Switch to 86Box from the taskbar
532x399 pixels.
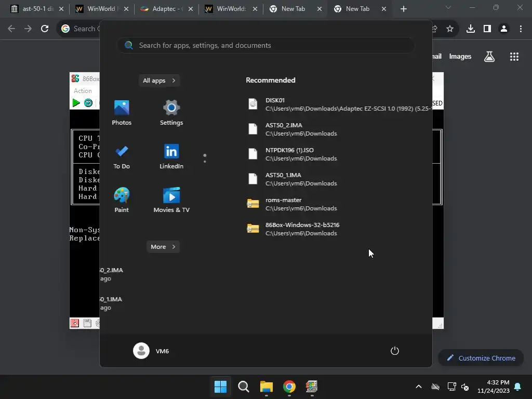[312, 387]
